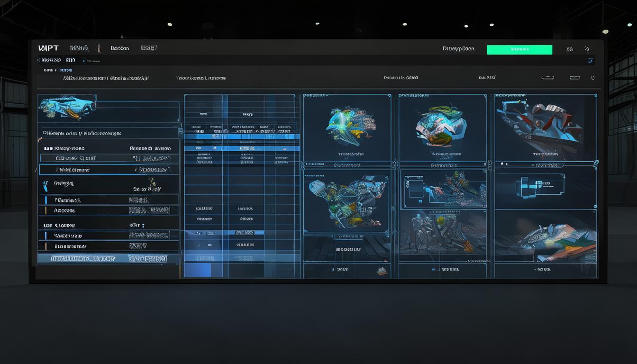
Task: Open the 'Dicayp' dropdown left of the green button
Action: (x=458, y=49)
